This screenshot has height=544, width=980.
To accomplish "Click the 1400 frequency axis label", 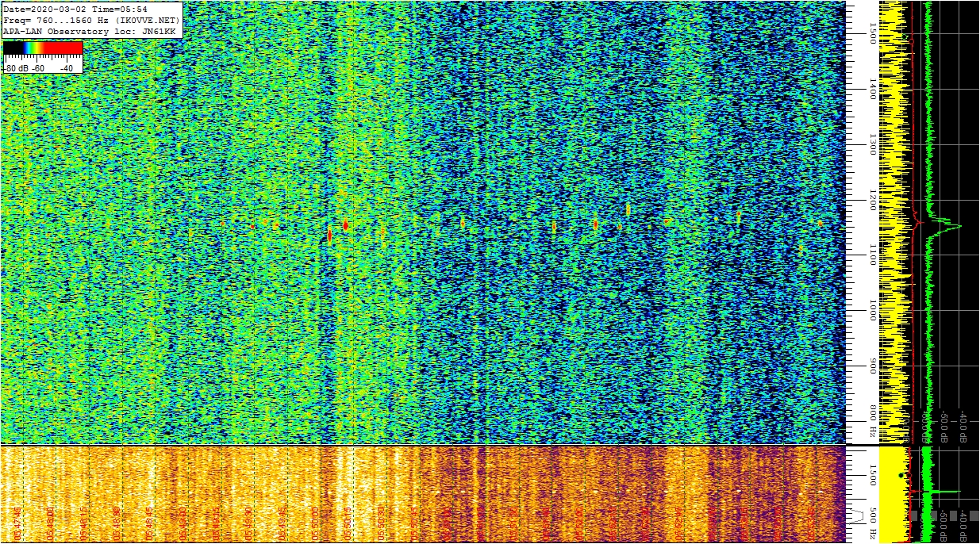I will 872,88.
